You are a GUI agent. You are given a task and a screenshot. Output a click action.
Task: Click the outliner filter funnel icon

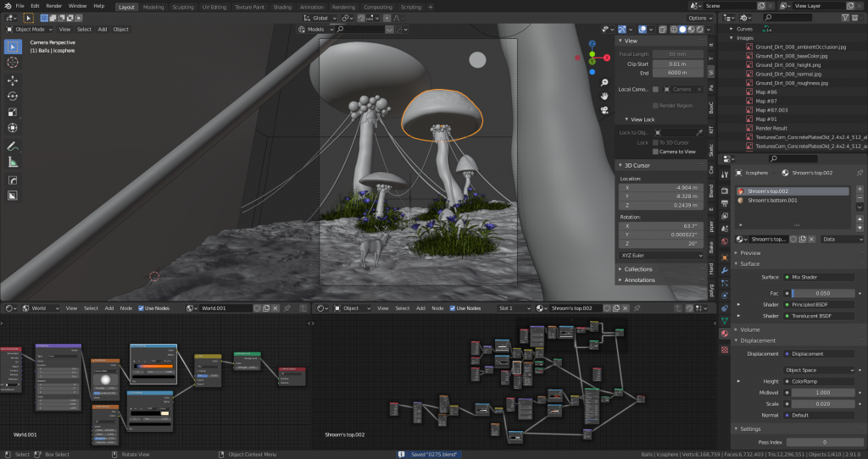click(x=845, y=18)
